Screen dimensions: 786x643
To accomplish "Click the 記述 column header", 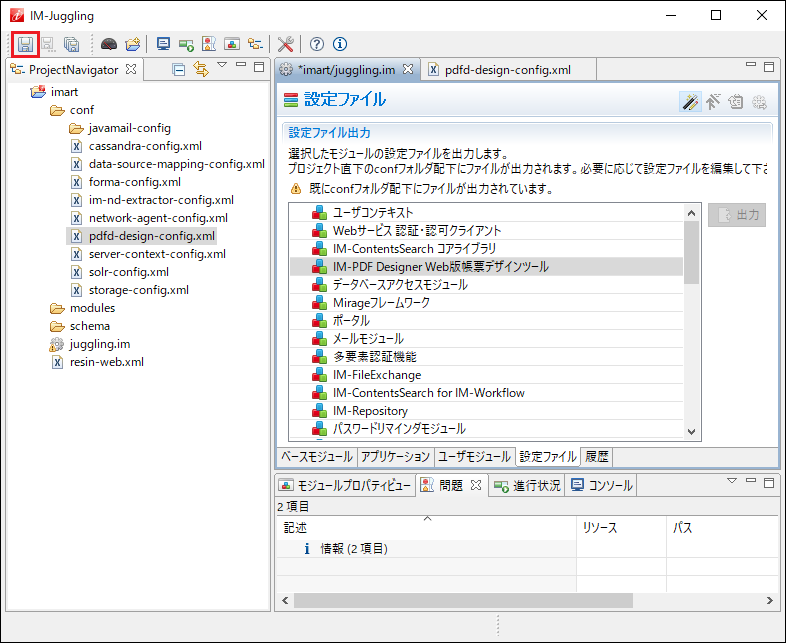I will click(x=426, y=528).
